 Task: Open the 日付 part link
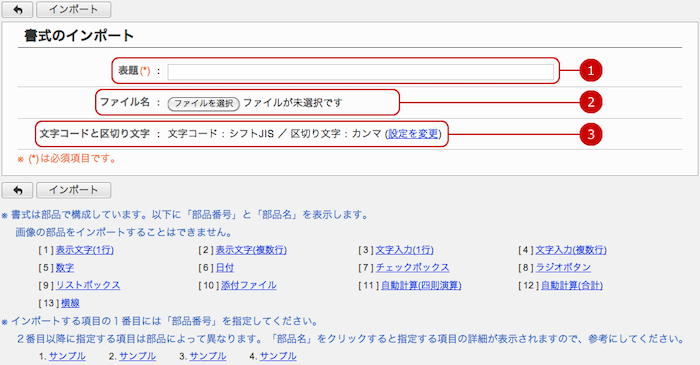[x=225, y=268]
